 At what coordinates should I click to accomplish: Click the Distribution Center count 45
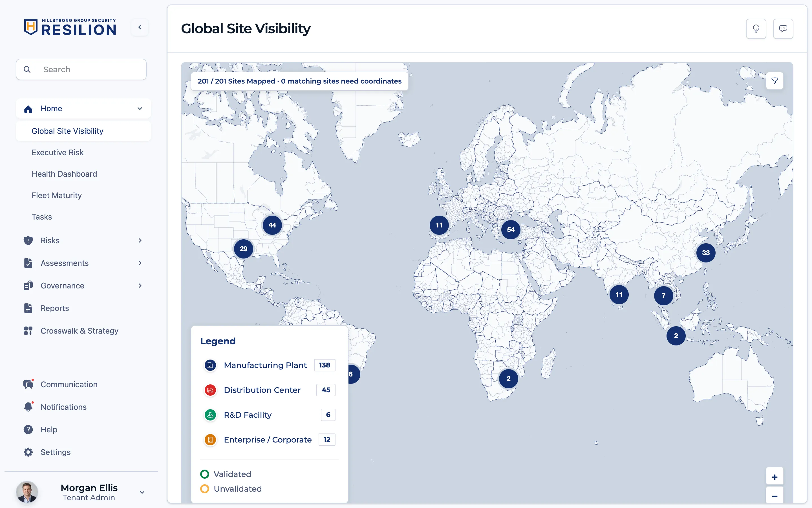326,390
